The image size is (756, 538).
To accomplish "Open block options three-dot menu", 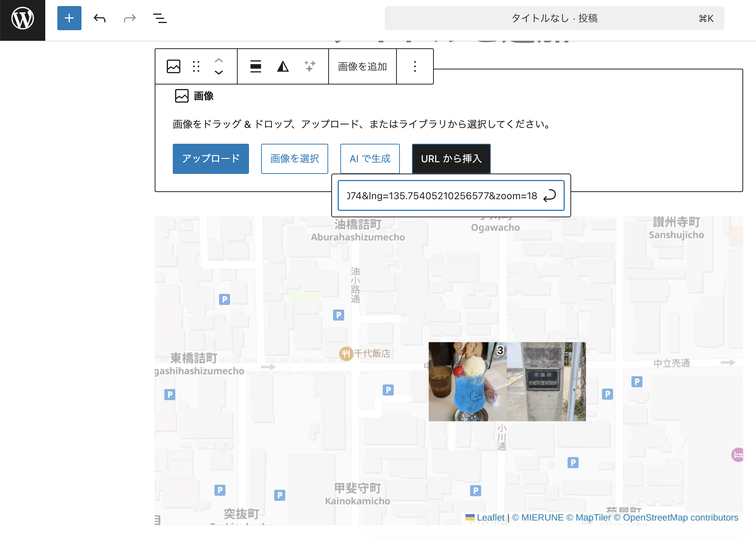I will click(x=415, y=66).
